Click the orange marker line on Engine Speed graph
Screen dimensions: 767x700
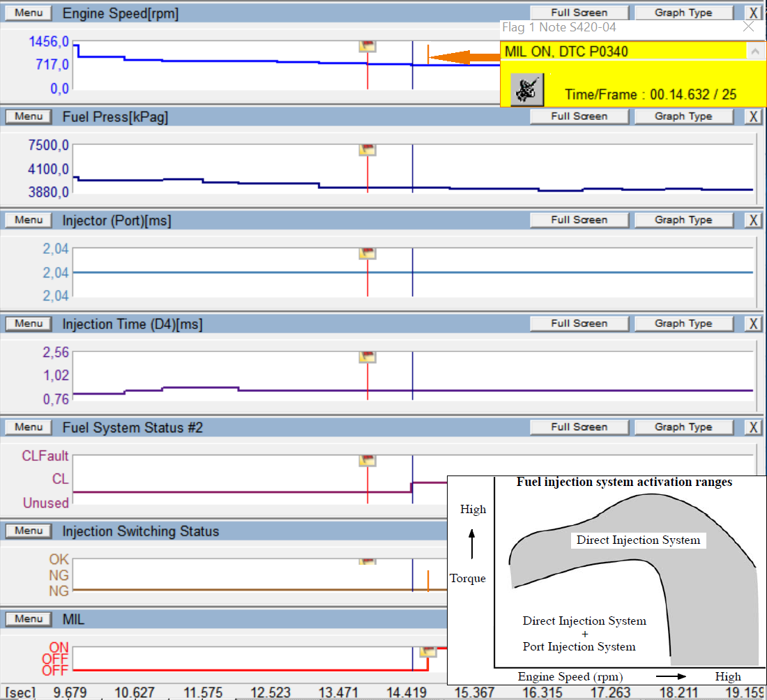(x=428, y=54)
